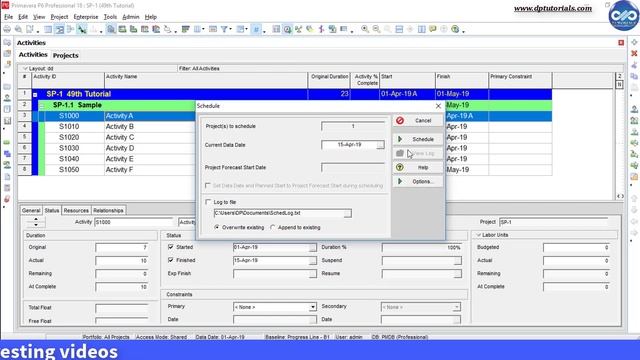
Task: Click the activity stepper down arrow
Action: coord(36,224)
